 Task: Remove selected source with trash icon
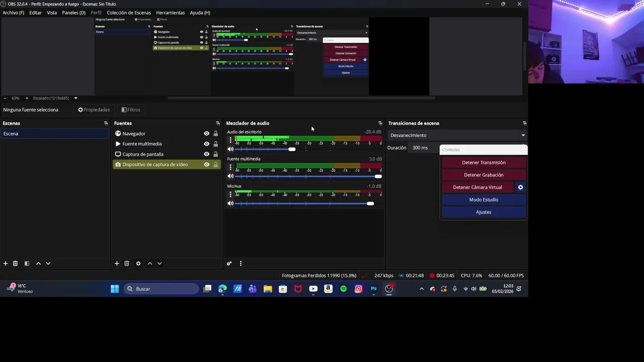coord(127,263)
